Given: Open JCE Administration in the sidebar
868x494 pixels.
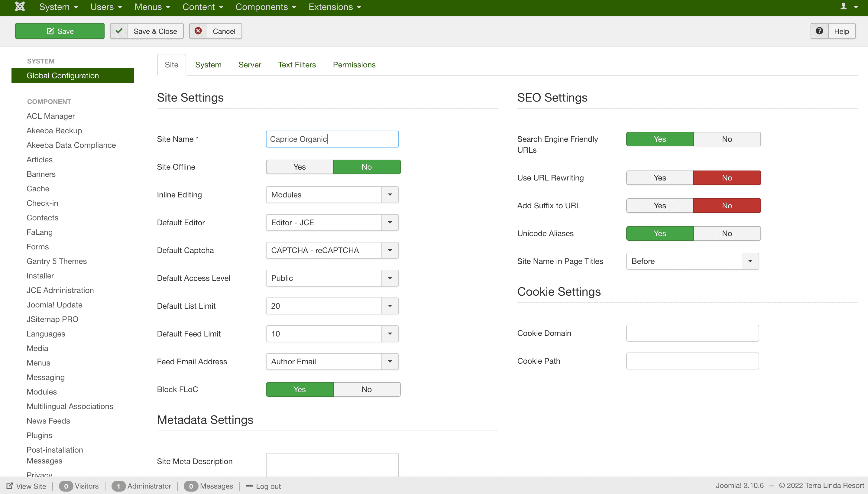Looking at the screenshot, I should (x=60, y=291).
